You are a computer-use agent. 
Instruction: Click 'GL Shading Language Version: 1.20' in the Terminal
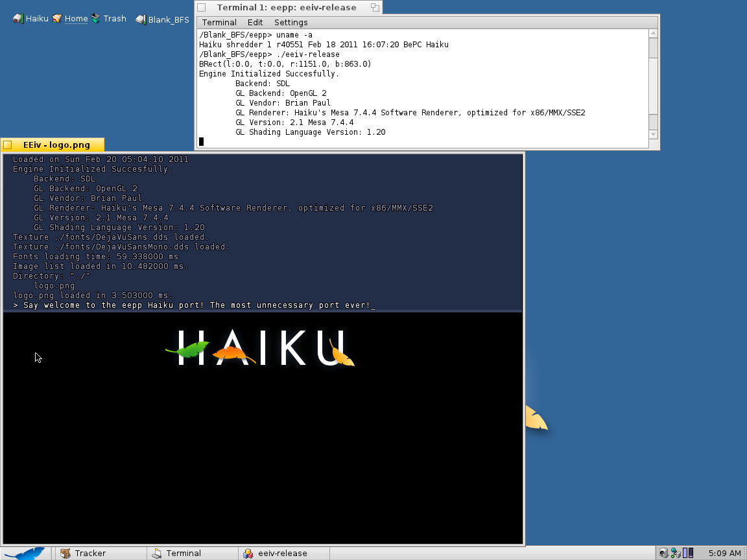click(x=310, y=132)
